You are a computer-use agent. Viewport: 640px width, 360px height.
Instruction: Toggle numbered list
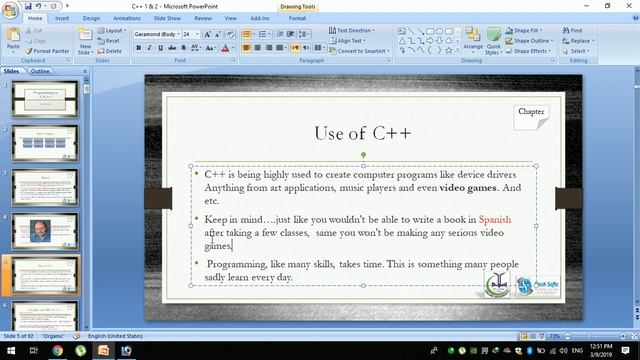pos(263,34)
